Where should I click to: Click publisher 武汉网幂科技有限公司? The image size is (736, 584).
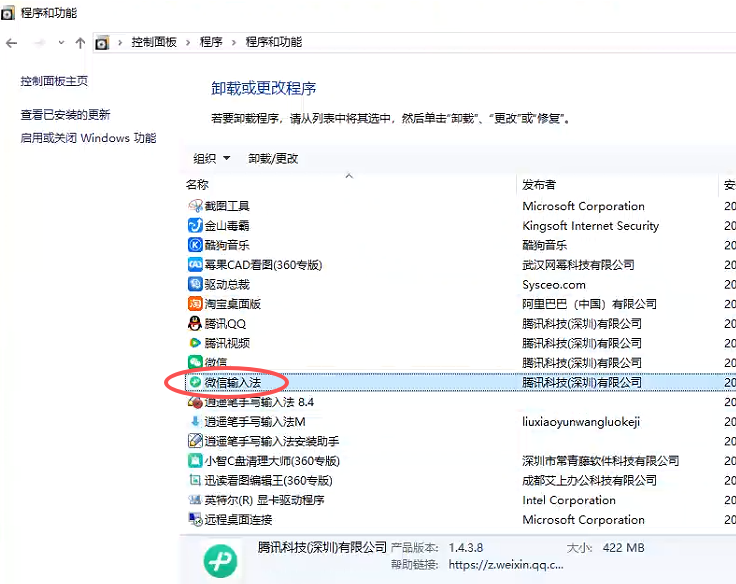pyautogui.click(x=578, y=265)
